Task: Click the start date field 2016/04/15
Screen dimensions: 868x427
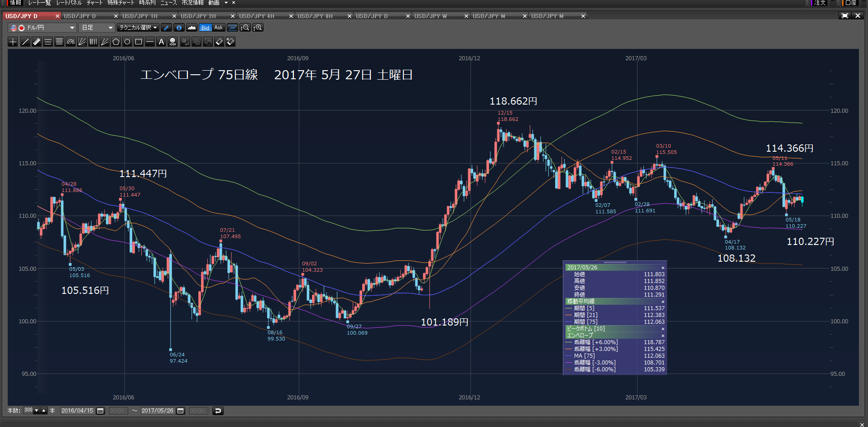Action: [77, 411]
